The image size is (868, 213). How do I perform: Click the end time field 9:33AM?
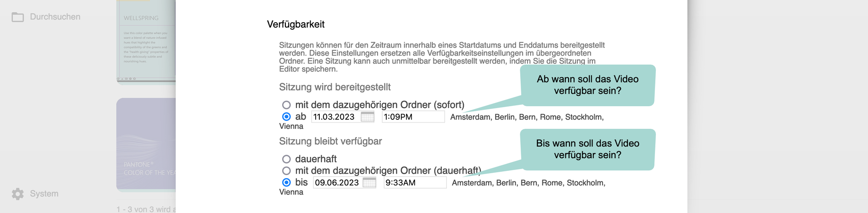[x=414, y=183]
